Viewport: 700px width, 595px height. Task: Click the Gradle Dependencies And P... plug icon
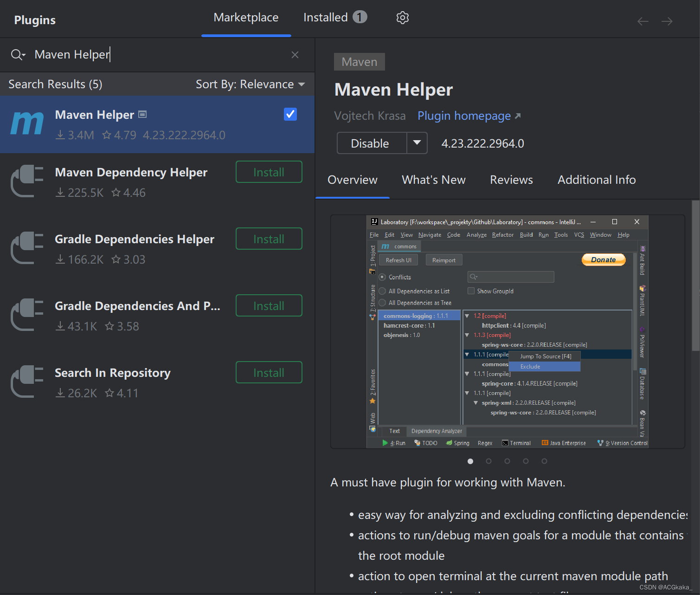[x=27, y=315]
